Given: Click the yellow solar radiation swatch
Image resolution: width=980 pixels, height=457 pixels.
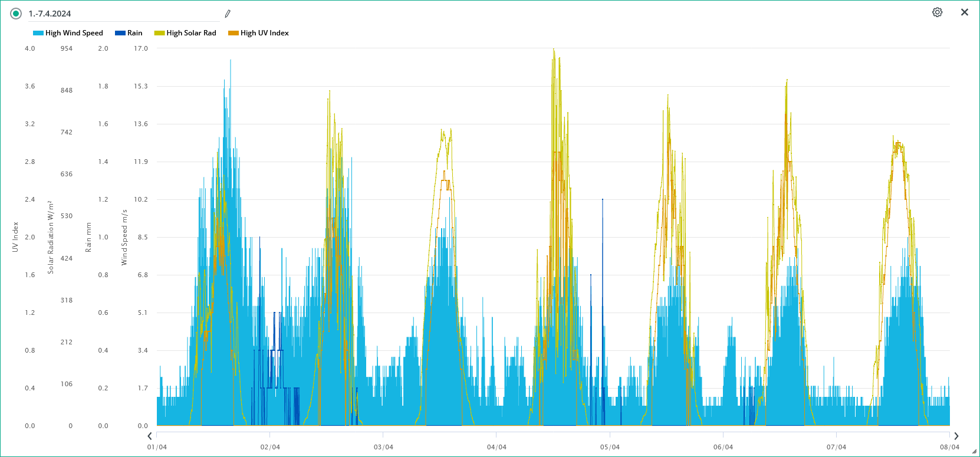Looking at the screenshot, I should [x=159, y=33].
